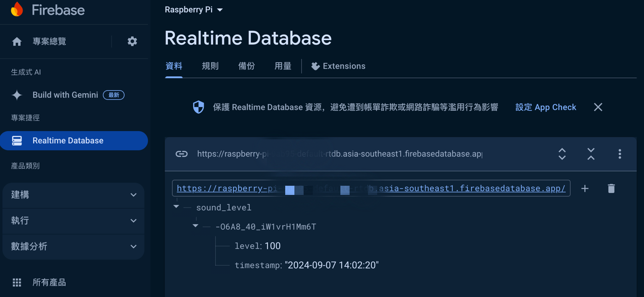Open 專案總覽 project overview
This screenshot has width=644, height=297.
[49, 41]
